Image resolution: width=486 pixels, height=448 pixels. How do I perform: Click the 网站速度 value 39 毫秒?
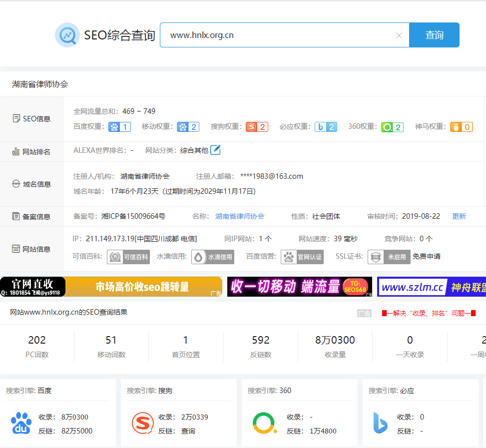click(346, 239)
